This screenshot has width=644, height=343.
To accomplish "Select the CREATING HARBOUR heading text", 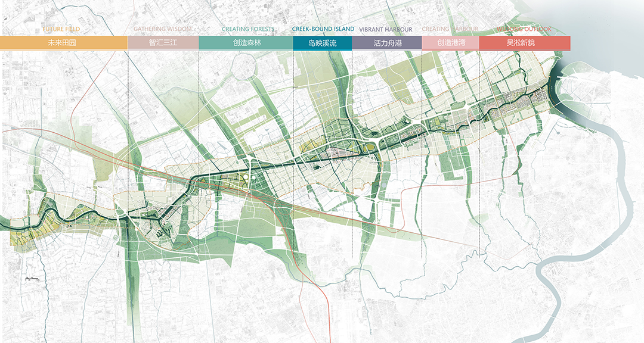I will pyautogui.click(x=450, y=29).
